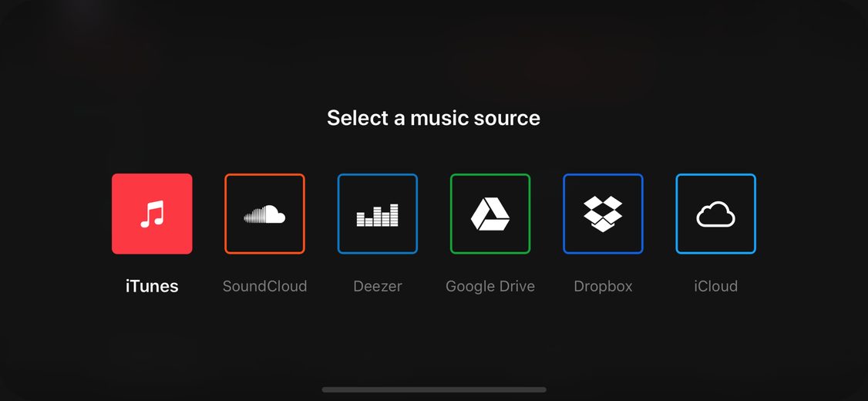Screen dimensions: 868x401
Task: Select the iTunes music note tile
Action: click(x=152, y=214)
